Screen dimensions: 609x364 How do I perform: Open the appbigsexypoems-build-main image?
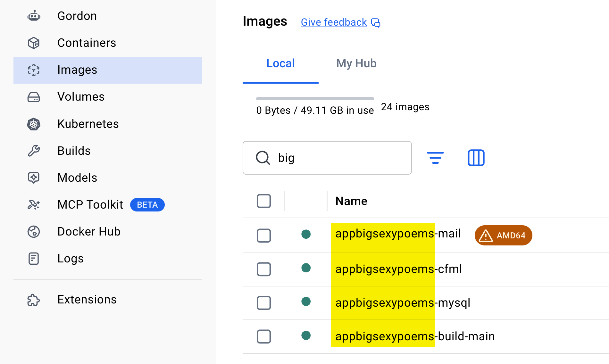[415, 336]
